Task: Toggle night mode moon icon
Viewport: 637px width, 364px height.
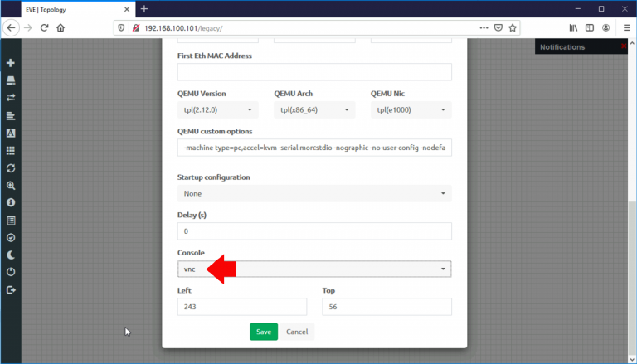Action: pos(11,255)
